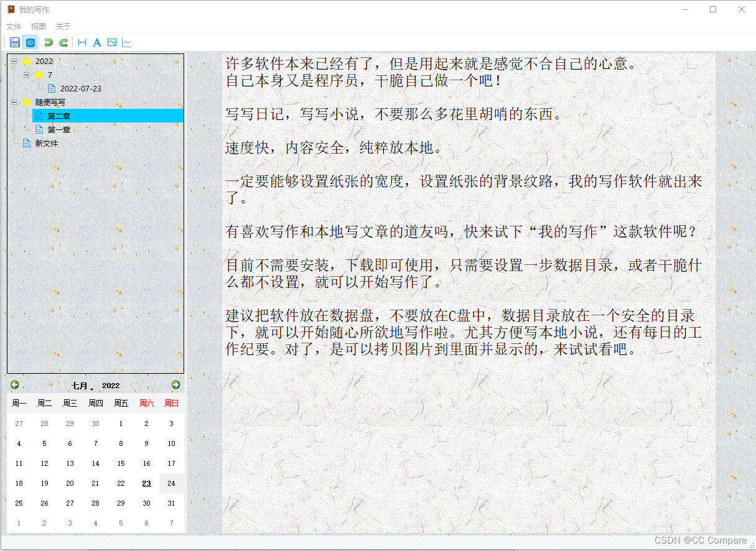The height and width of the screenshot is (551, 756).
Task: Select calendar date 20
Action: point(70,483)
